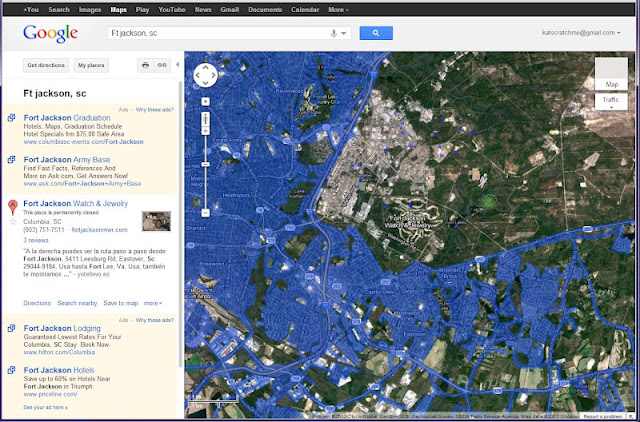Viewport: 640px width, 422px height.
Task: Click ad icon beside Fort Jackson Army Base
Action: pos(11,160)
